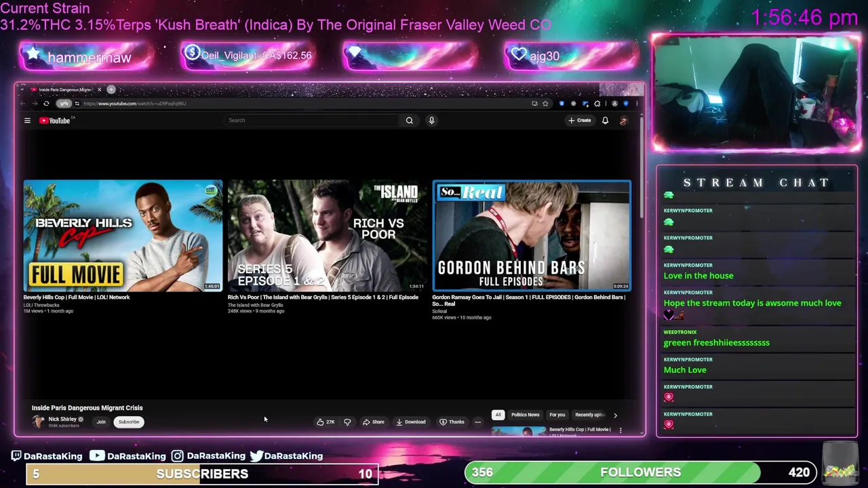Open the Beverly Hills Cop video title link
Viewport: 868px width, 488px height.
pos(77,298)
